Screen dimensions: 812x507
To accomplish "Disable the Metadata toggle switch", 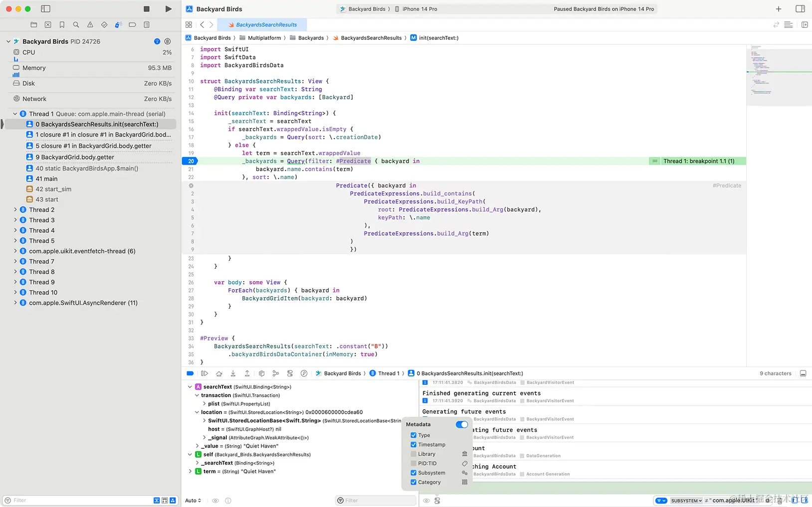I will tap(461, 424).
